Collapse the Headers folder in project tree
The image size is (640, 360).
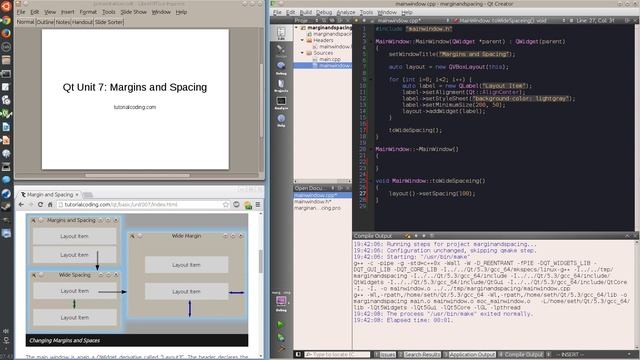[302, 40]
